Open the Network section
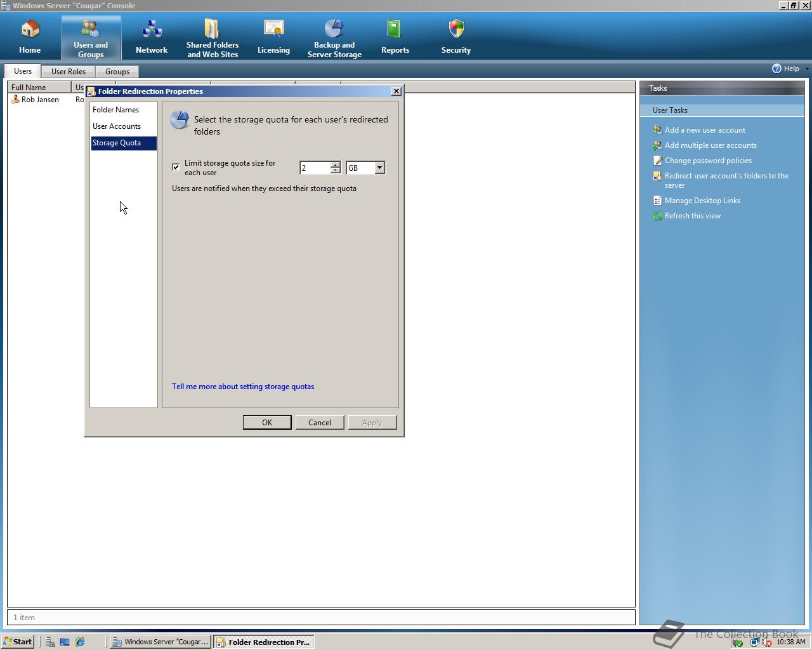Viewport: 812px width, 650px height. click(x=152, y=37)
